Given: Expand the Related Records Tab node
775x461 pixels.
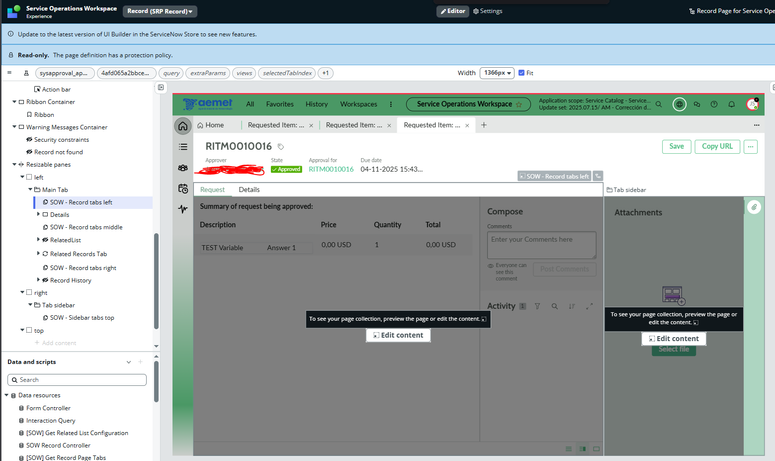Looking at the screenshot, I should [38, 253].
